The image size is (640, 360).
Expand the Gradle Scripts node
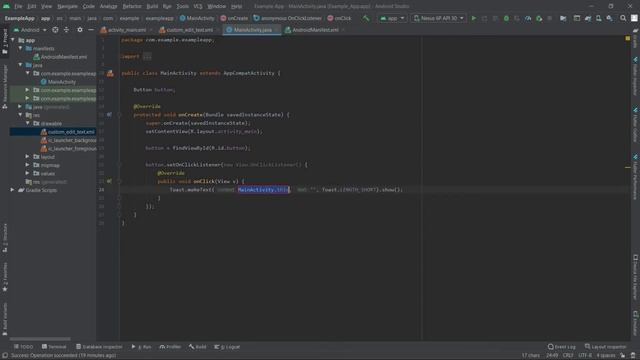[x=13, y=190]
